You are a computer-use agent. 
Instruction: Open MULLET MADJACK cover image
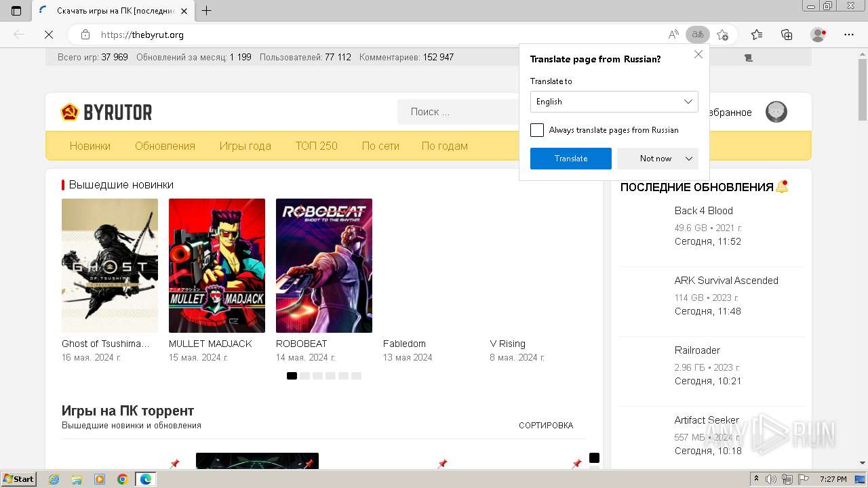(x=217, y=266)
